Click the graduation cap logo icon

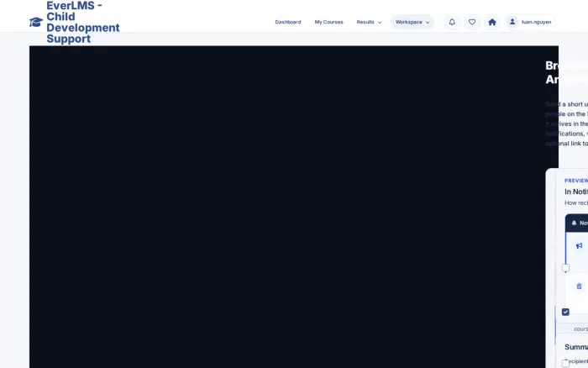click(x=36, y=22)
